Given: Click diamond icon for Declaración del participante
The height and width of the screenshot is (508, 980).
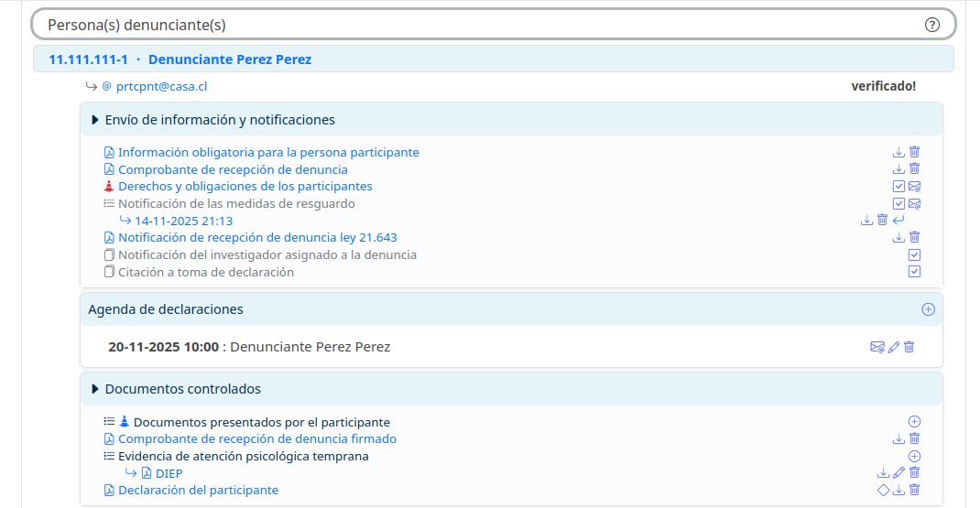Looking at the screenshot, I should pyautogui.click(x=883, y=491).
